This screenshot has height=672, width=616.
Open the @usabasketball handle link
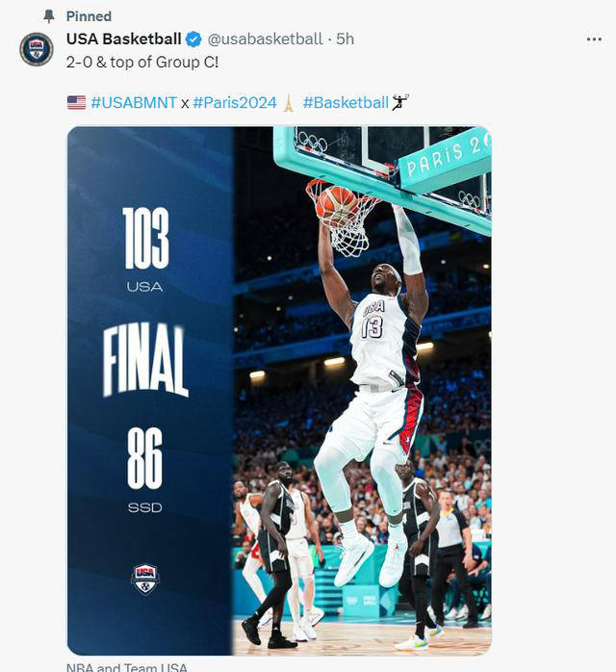pyautogui.click(x=265, y=39)
